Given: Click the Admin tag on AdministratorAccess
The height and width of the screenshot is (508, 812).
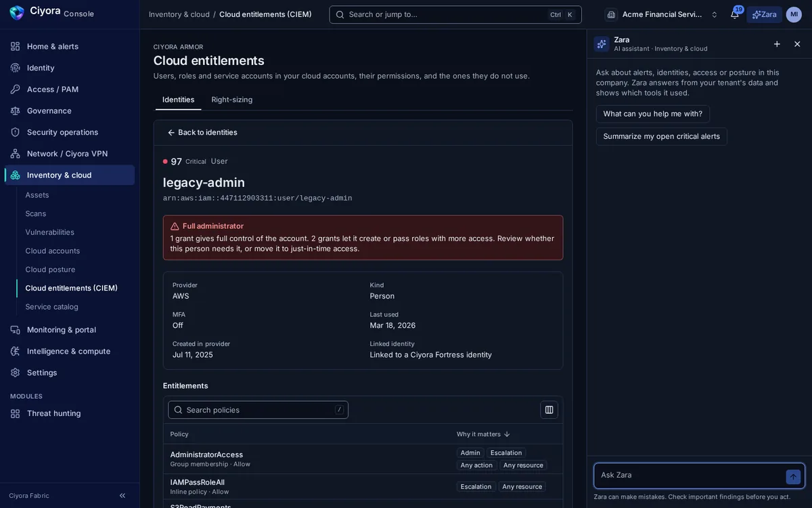Looking at the screenshot, I should click(470, 453).
